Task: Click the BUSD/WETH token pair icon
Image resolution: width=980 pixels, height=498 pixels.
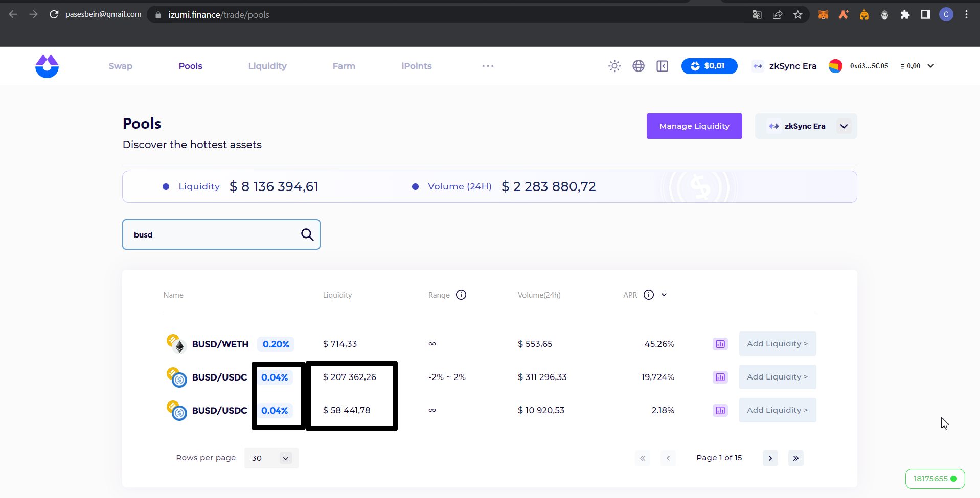Action: click(x=176, y=344)
